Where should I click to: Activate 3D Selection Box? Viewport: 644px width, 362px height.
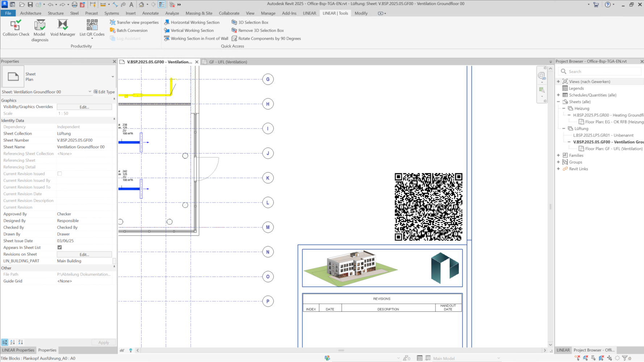pos(250,22)
